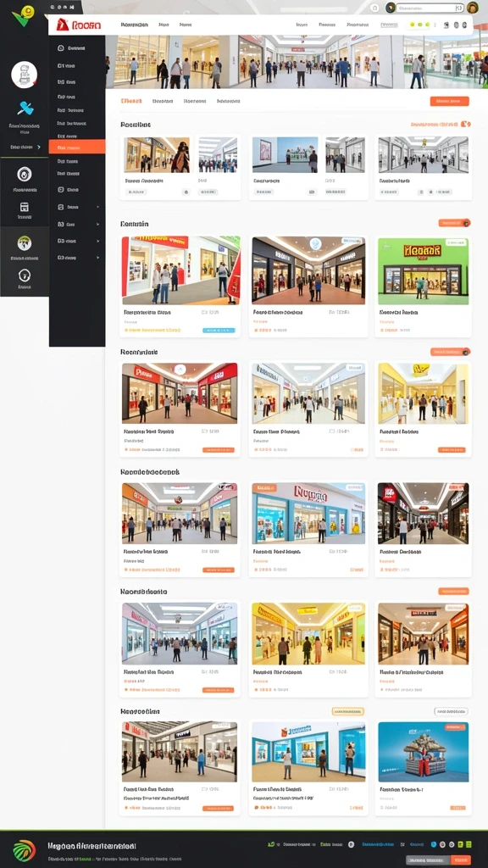Click the head-shaped round icon at sidebar bottom
Image resolution: width=488 pixels, height=868 pixels.
coord(25,275)
